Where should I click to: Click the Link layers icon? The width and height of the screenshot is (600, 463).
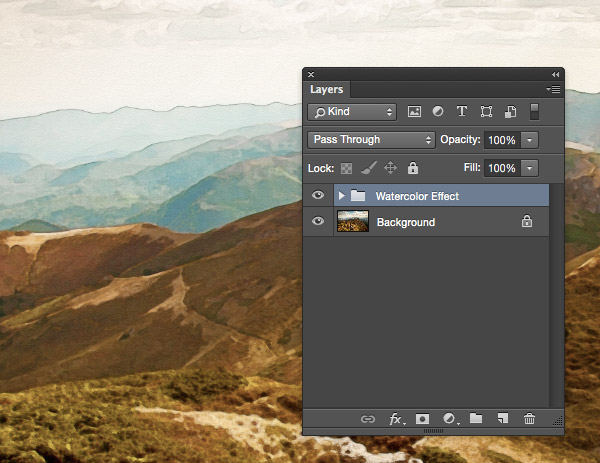click(x=368, y=419)
